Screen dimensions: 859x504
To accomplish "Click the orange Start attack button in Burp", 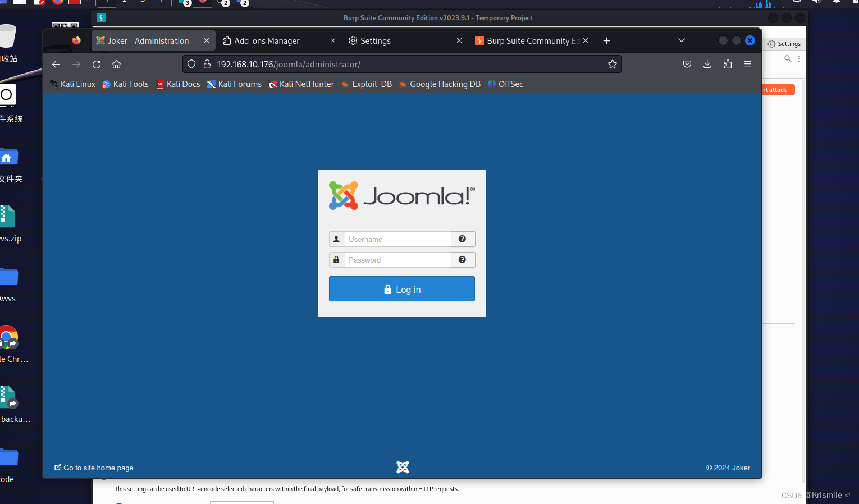I will [x=778, y=90].
